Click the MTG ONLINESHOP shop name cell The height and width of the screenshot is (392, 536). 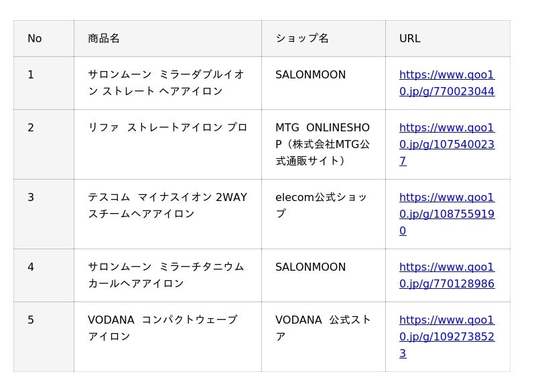(x=322, y=144)
